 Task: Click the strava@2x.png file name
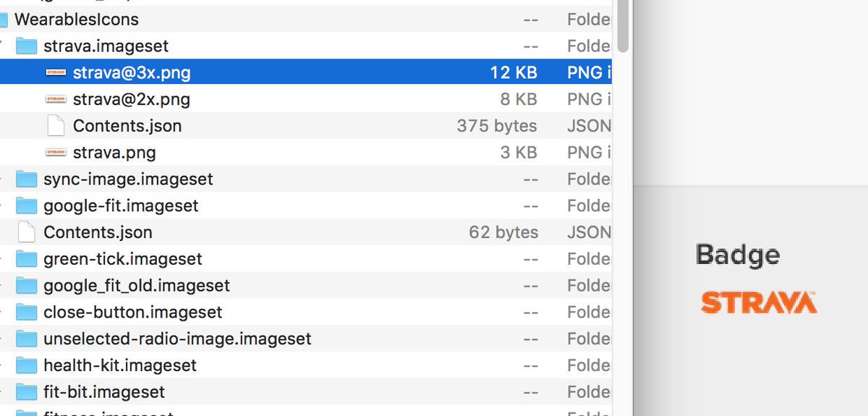[132, 99]
